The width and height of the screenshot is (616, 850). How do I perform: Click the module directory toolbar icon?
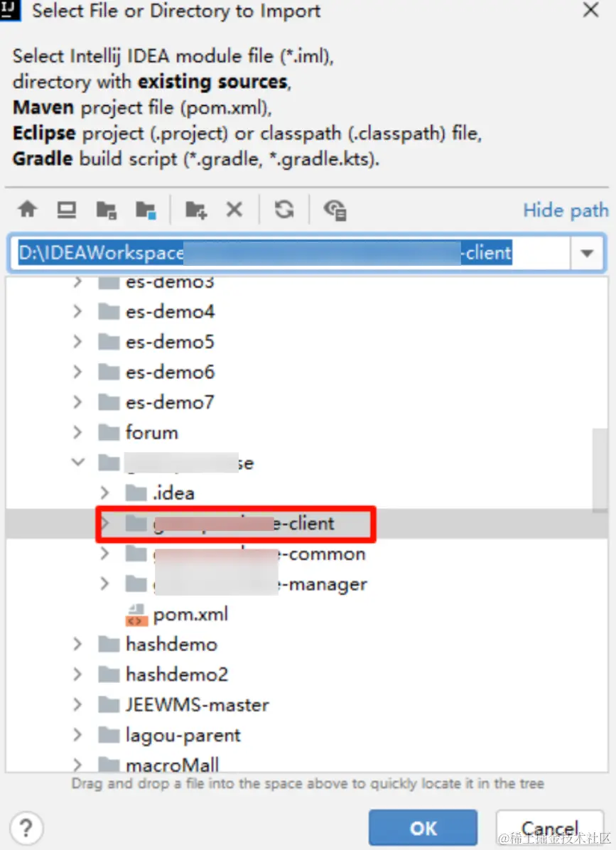click(146, 210)
